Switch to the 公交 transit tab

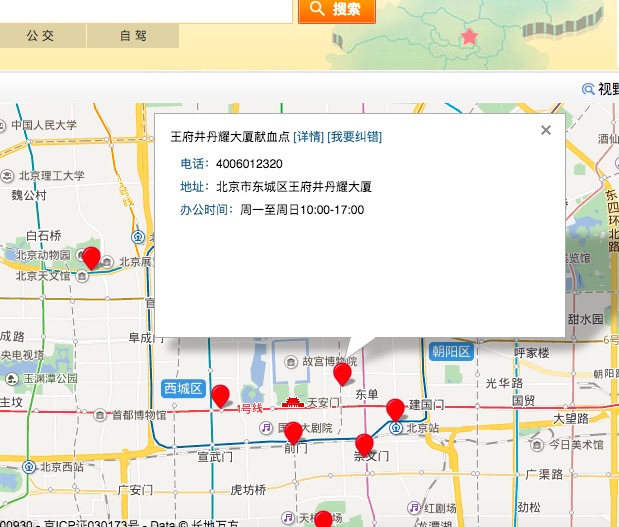[x=41, y=36]
